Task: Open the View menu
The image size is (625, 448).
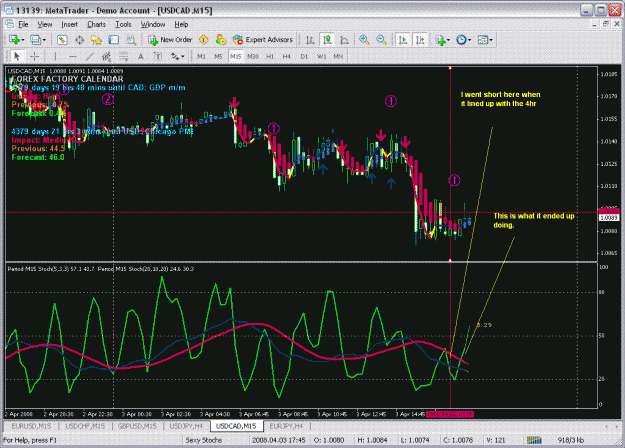Action: pyautogui.click(x=45, y=24)
